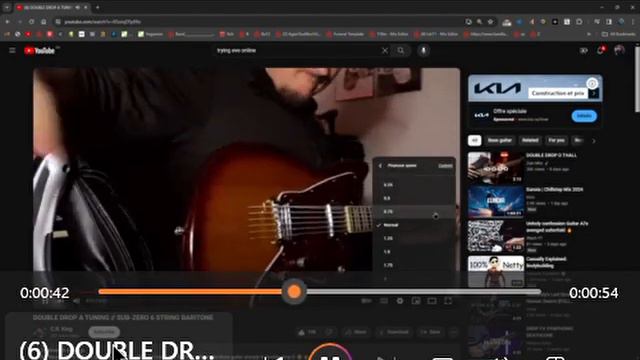Screen dimensions: 640x360
Task: Open the browser tab search dropdown
Action: click(7, 7)
